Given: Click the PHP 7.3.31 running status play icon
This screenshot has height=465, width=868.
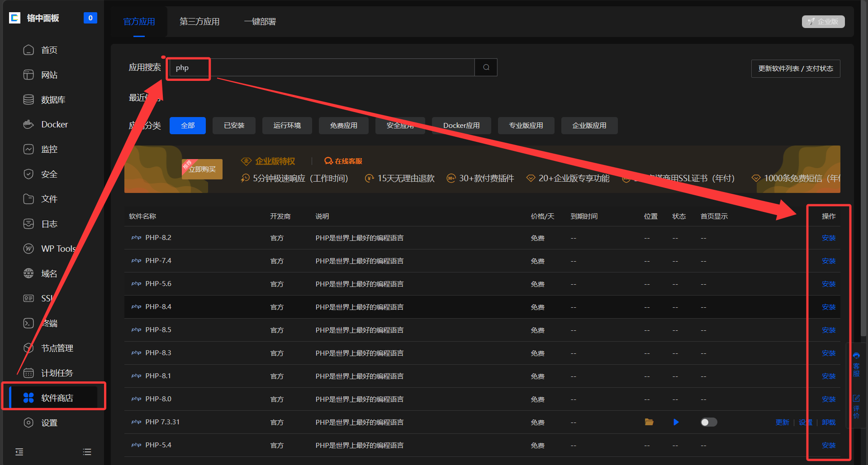Looking at the screenshot, I should 676,422.
